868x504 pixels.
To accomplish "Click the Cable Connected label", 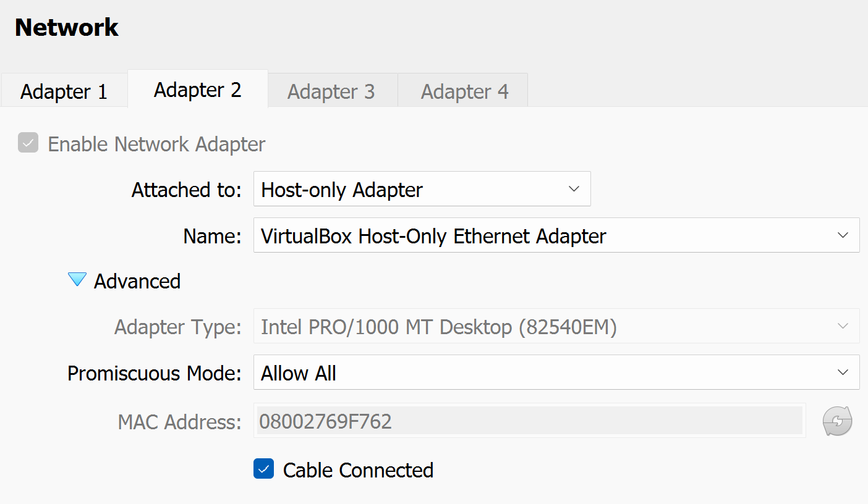I will [358, 470].
